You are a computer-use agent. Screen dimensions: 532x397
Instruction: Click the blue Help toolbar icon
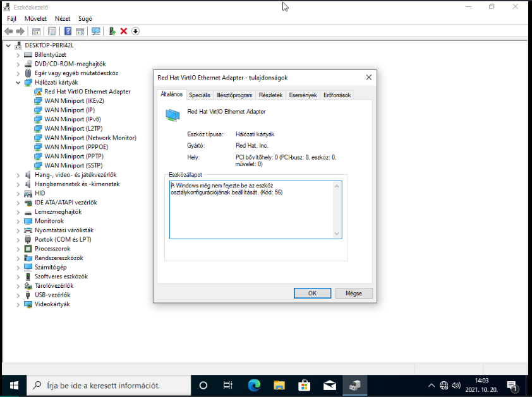[68, 31]
